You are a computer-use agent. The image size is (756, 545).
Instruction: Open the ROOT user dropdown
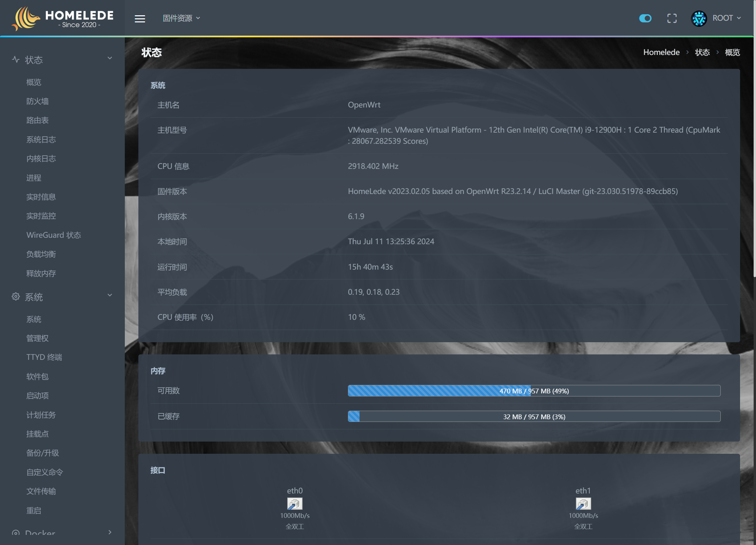pyautogui.click(x=726, y=18)
